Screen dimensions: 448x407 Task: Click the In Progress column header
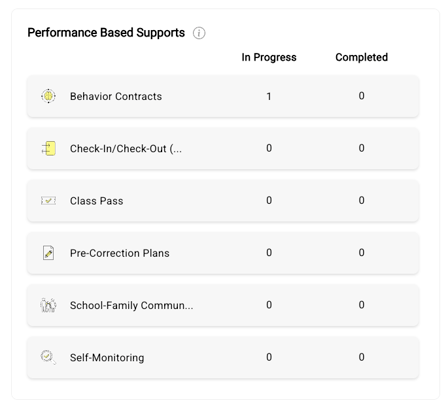pos(269,57)
